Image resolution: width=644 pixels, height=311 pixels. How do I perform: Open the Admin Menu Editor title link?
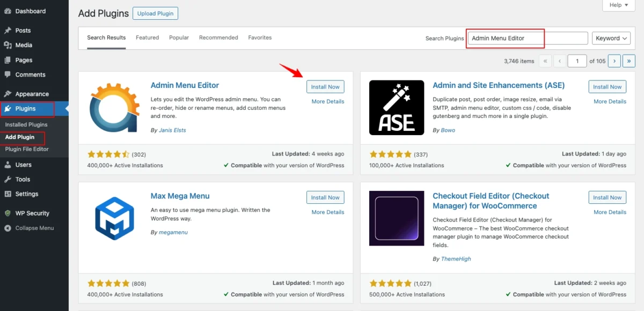click(x=185, y=85)
